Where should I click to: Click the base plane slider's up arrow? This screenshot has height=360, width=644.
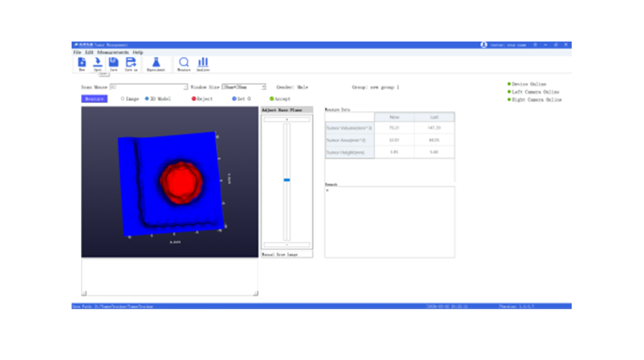pyautogui.click(x=286, y=120)
